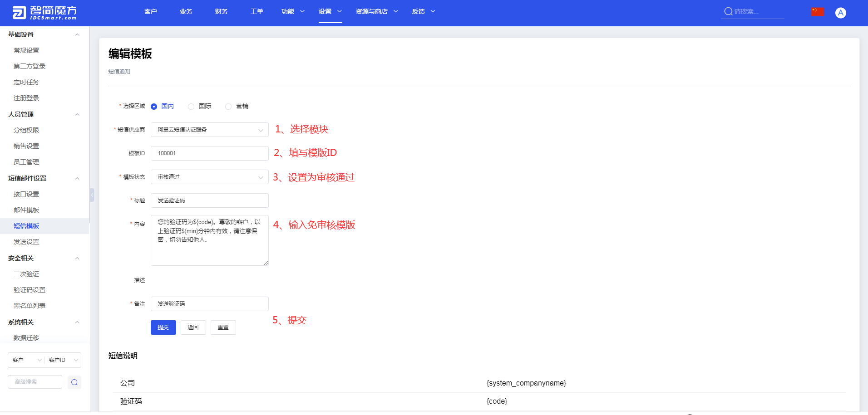Collapse the 短信邮件设置 sidebar section
The image size is (868, 415).
coord(77,178)
